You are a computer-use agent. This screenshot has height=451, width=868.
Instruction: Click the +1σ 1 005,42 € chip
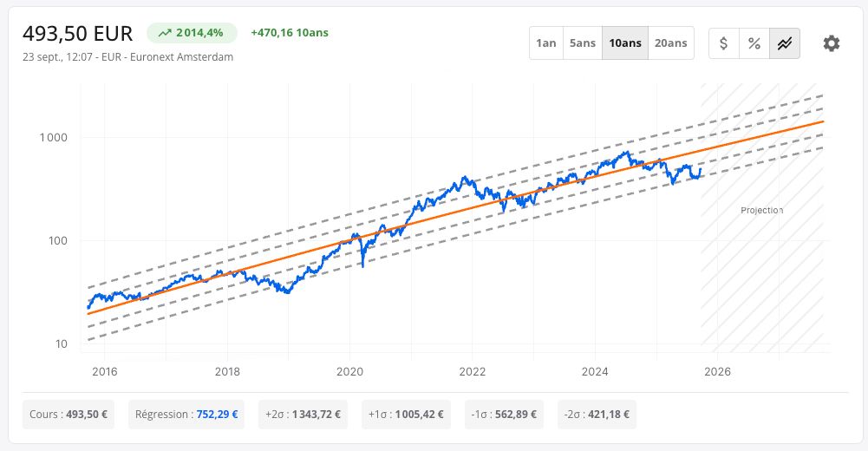(x=406, y=415)
